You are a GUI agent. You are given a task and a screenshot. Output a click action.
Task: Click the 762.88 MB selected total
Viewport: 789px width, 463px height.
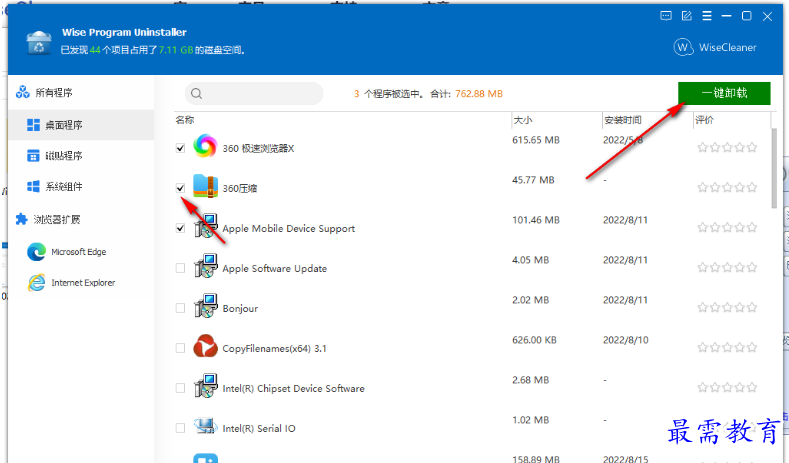coord(479,94)
